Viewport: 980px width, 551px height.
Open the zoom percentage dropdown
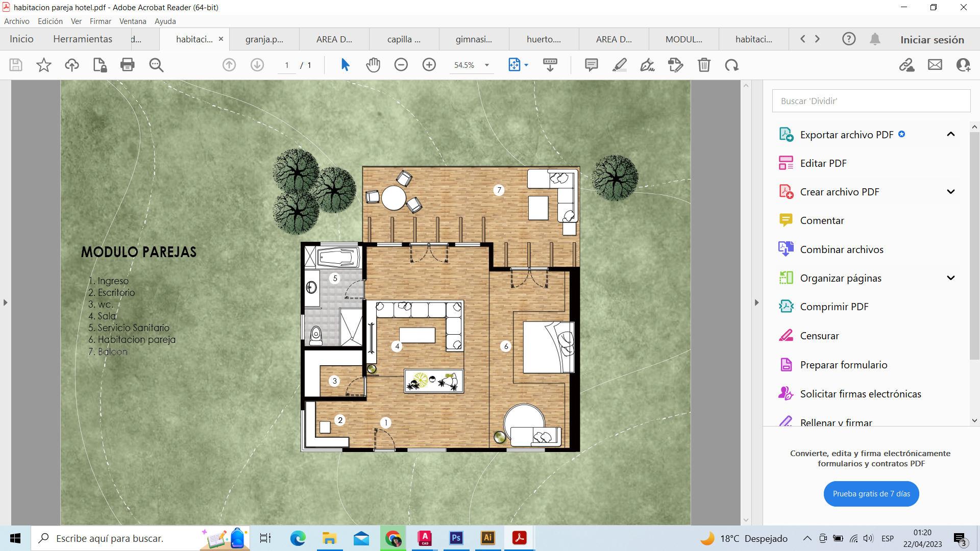click(486, 65)
